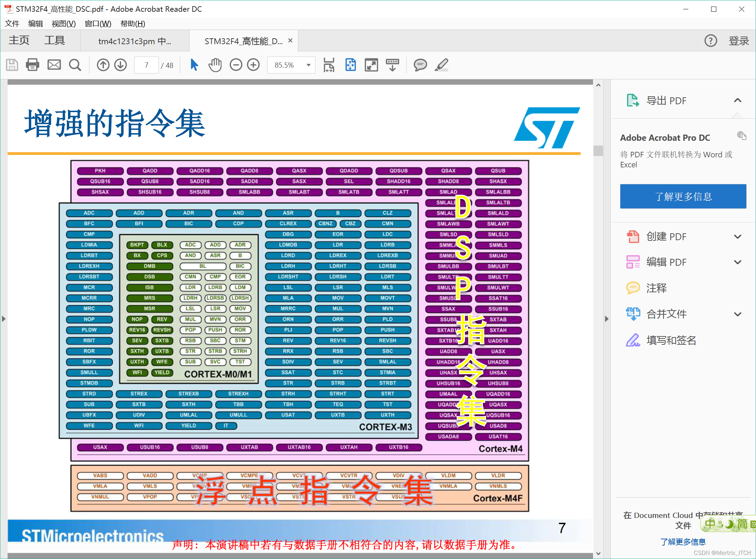This screenshot has width=756, height=559.
Task: Choose the Selection arrow tool
Action: pyautogui.click(x=194, y=65)
